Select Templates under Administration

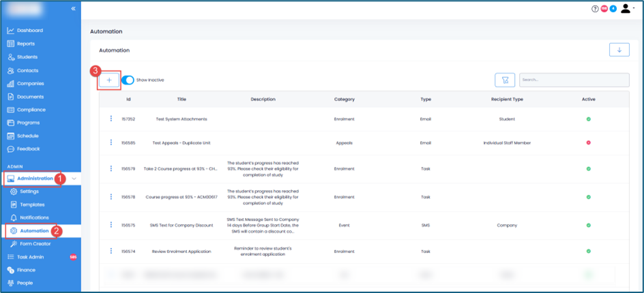33,204
